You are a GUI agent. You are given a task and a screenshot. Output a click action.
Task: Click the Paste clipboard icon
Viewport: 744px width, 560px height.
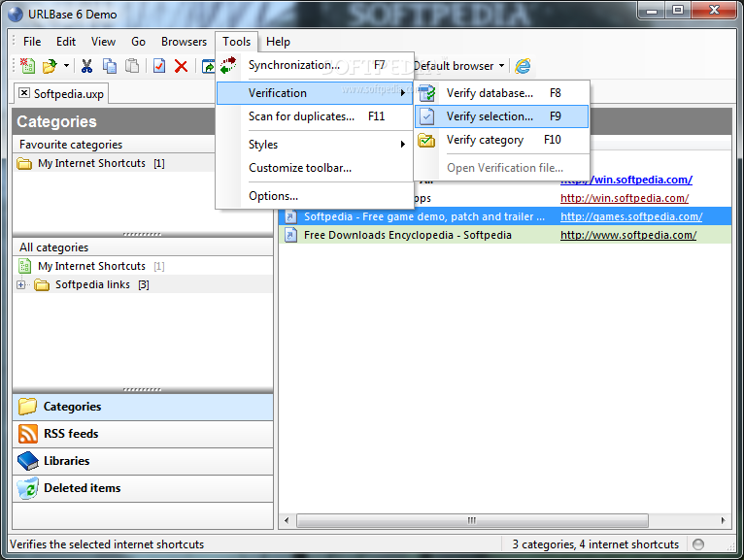click(132, 66)
